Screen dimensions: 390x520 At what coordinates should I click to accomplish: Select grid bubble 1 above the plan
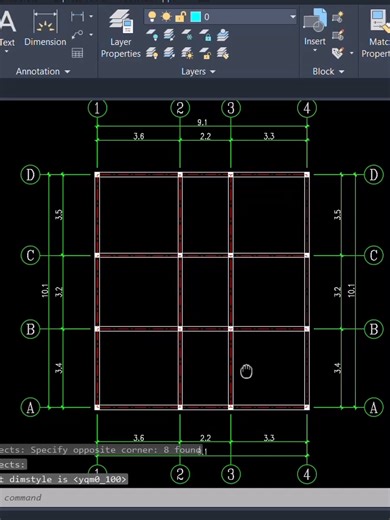(97, 108)
